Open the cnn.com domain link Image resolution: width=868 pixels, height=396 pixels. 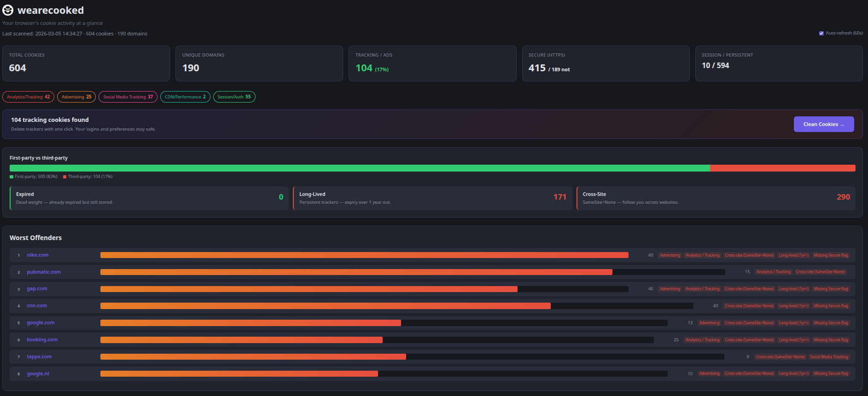click(x=37, y=306)
